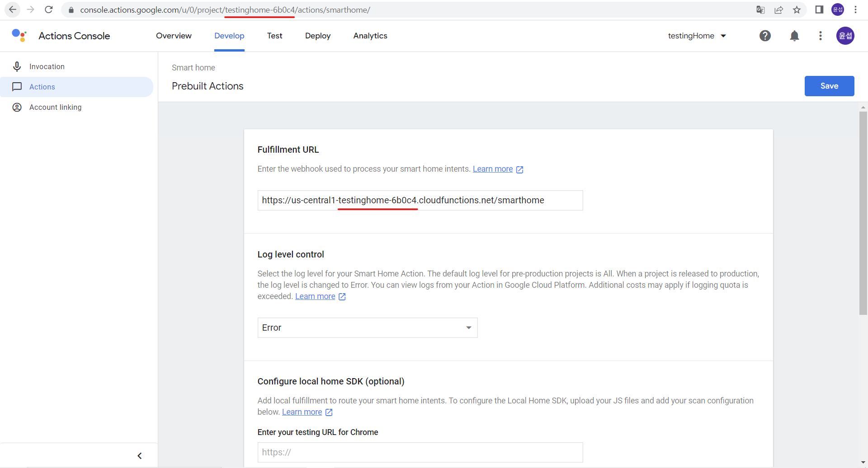The height and width of the screenshot is (468, 868).
Task: Click the Fulfillment URL heading
Action: click(288, 150)
